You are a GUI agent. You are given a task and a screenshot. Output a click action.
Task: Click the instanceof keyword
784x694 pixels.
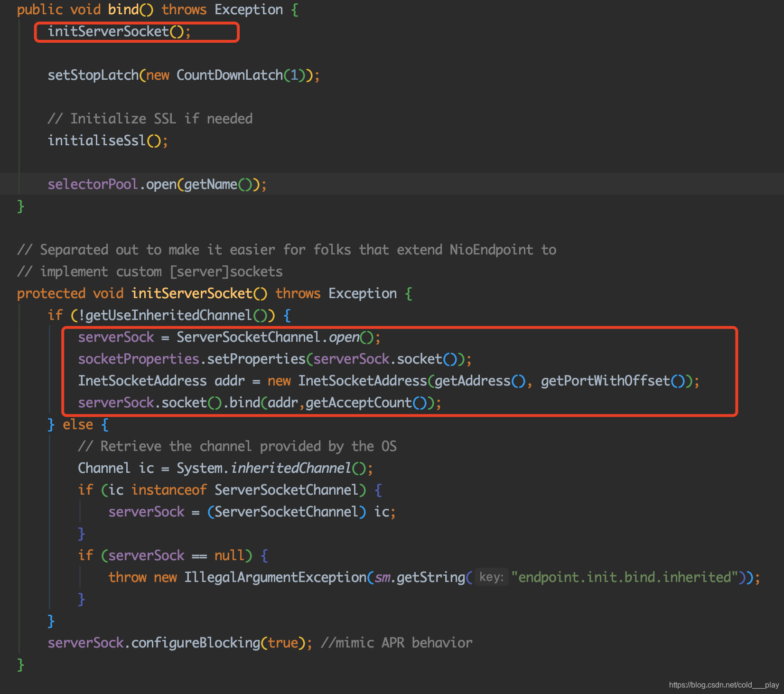click(x=169, y=490)
